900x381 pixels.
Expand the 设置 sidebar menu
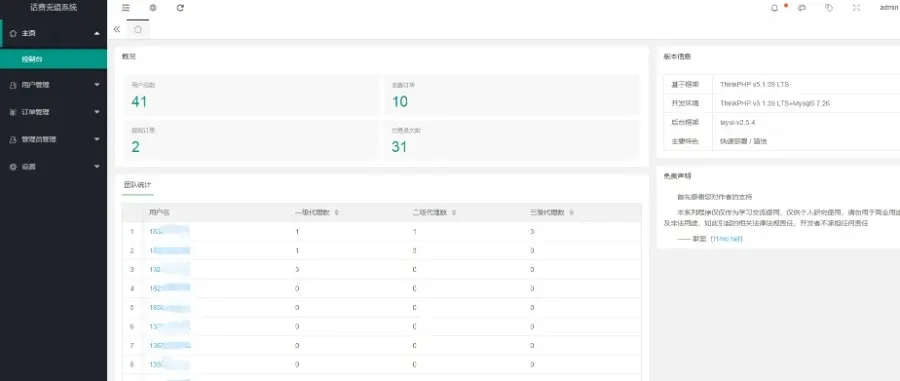click(53, 166)
